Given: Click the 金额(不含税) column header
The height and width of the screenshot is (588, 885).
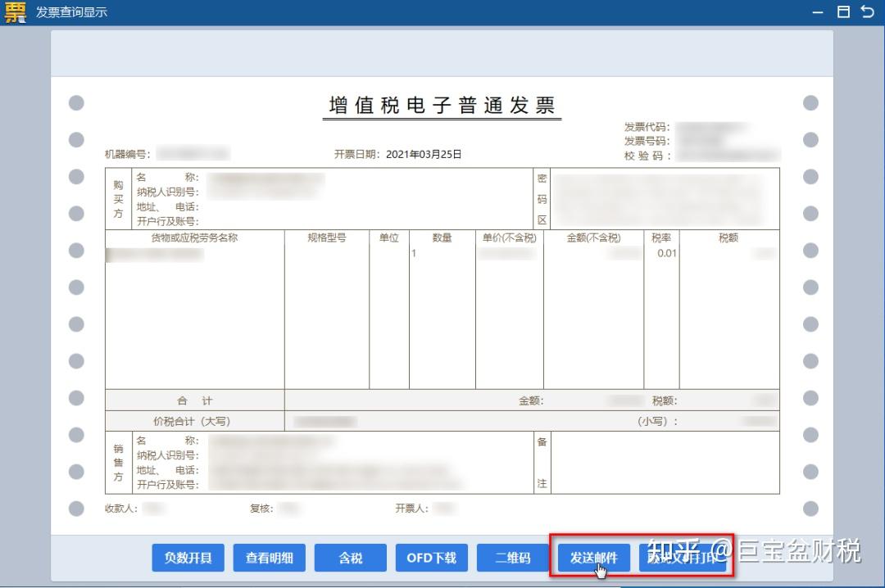Looking at the screenshot, I should coord(593,237).
